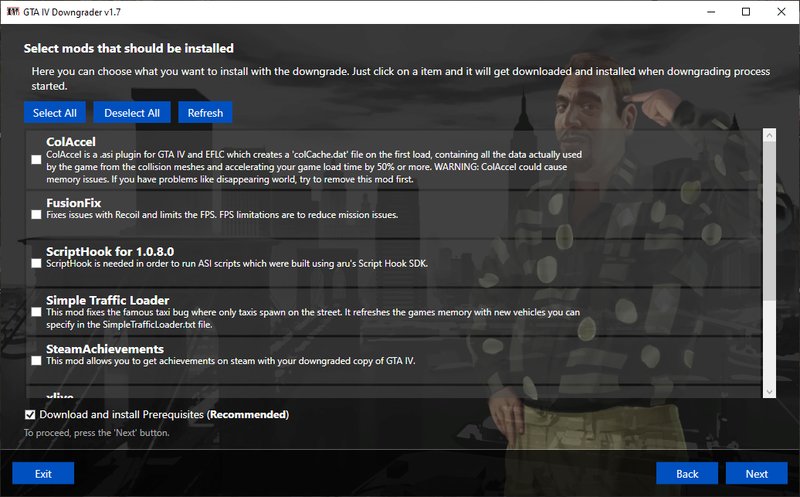This screenshot has width=800, height=497.
Task: Click the GTA IV Downgrader title bar icon
Action: coord(13,11)
